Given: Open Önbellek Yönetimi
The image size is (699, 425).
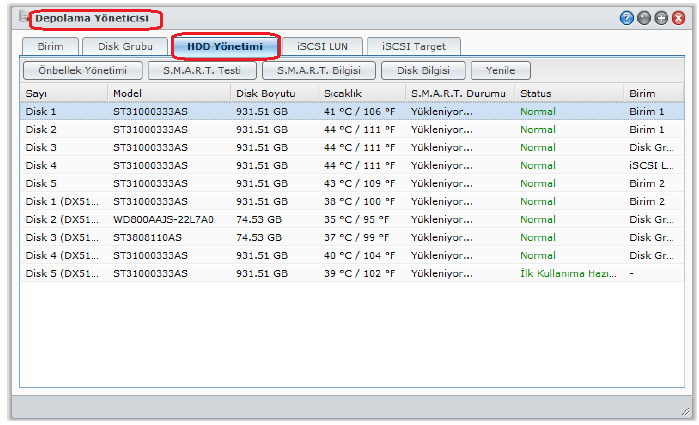Looking at the screenshot, I should click(83, 71).
